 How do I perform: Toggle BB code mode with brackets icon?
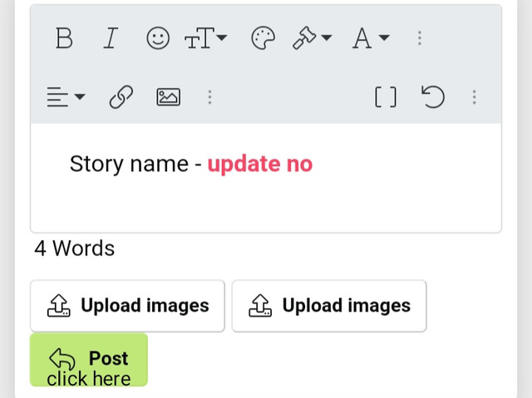click(x=386, y=97)
